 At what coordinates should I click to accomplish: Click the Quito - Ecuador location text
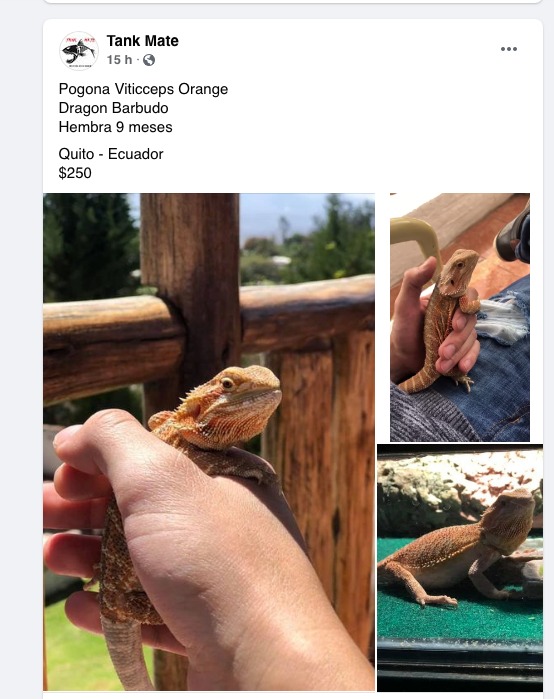[x=111, y=154]
